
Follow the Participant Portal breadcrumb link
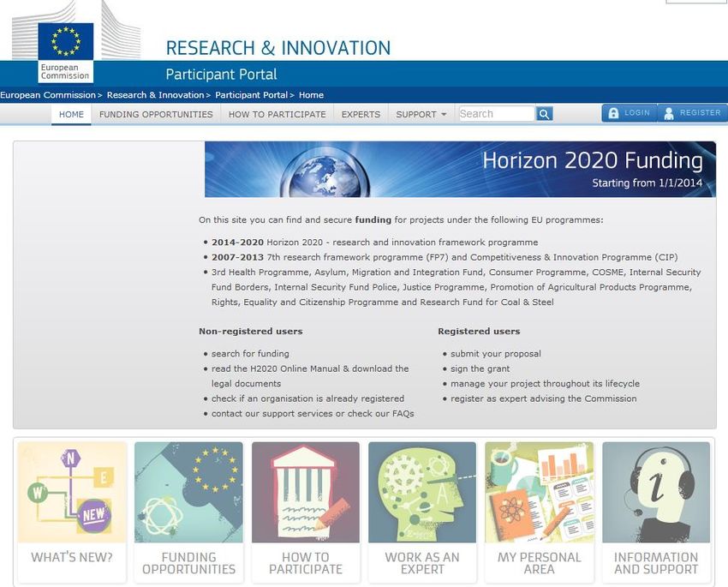252,95
